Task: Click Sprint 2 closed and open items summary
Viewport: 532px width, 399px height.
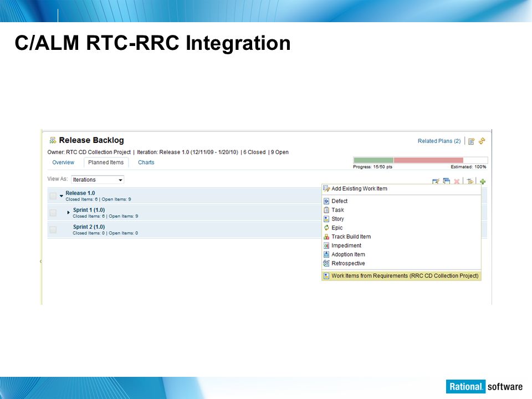Action: click(x=105, y=233)
